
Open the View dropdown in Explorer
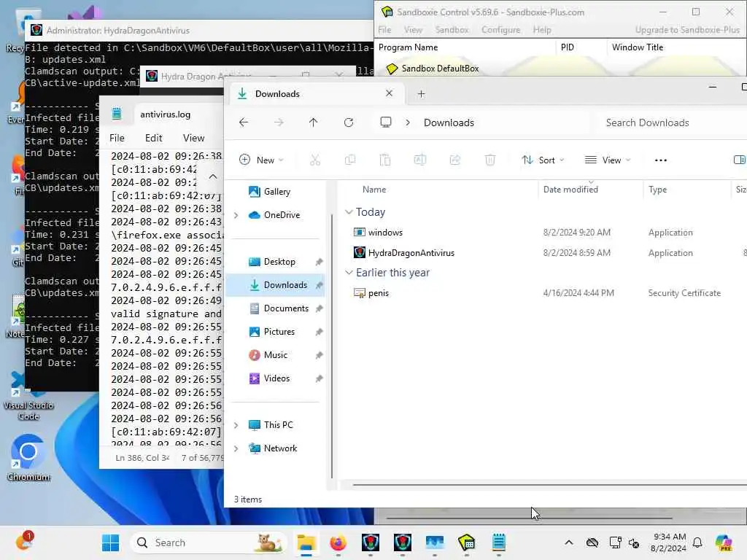point(608,160)
